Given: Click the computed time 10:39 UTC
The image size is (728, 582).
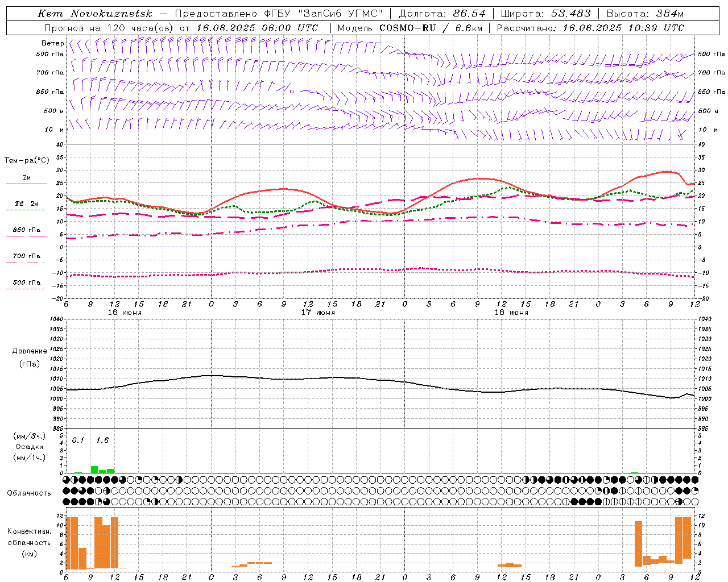Looking at the screenshot, I should pos(656,28).
